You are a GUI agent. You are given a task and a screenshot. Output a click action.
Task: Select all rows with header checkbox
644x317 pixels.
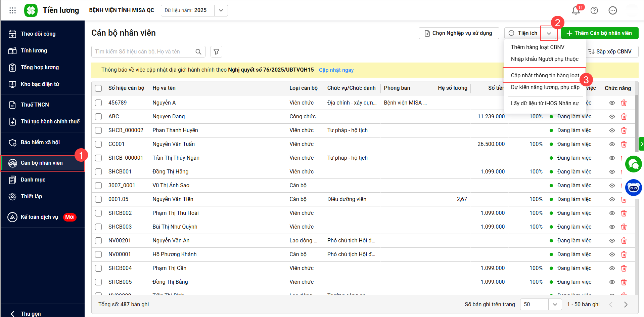pos(98,88)
